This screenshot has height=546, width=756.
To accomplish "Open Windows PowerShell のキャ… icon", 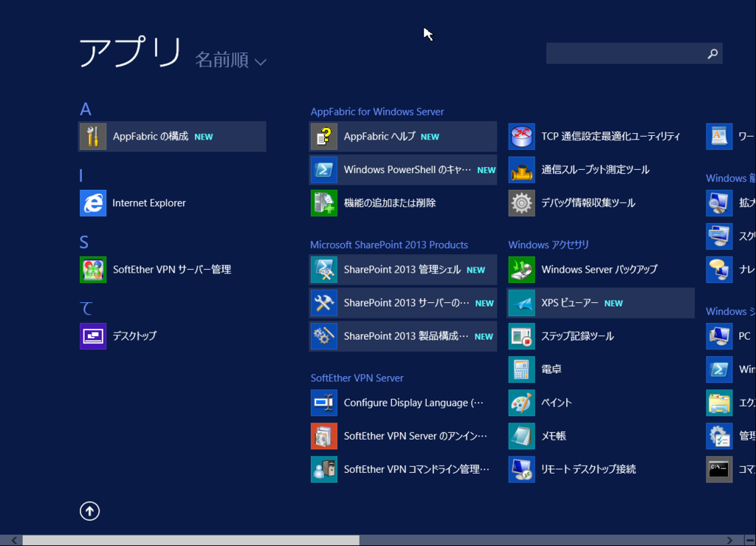I will coord(324,170).
